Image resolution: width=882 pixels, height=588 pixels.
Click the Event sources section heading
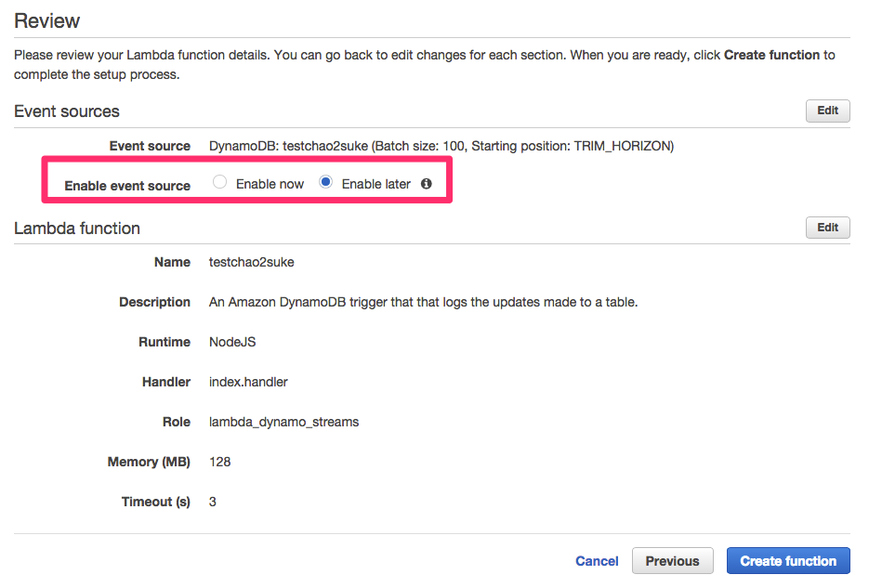[66, 111]
